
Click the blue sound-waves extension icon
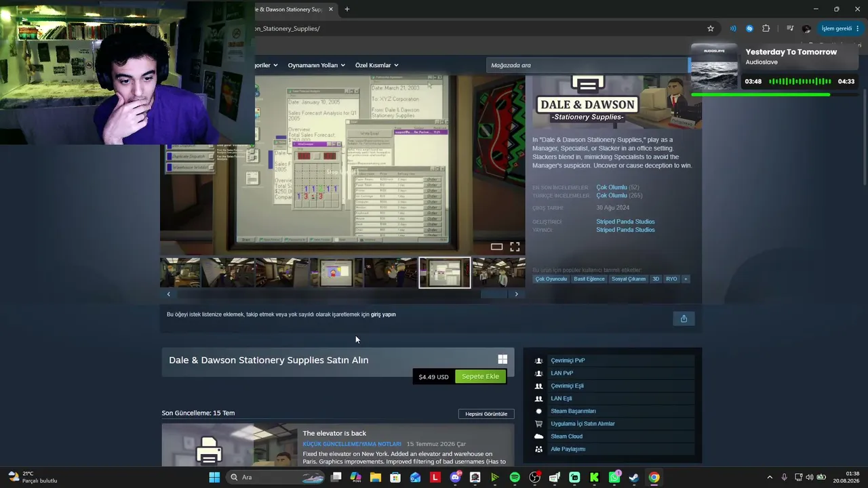pyautogui.click(x=733, y=28)
